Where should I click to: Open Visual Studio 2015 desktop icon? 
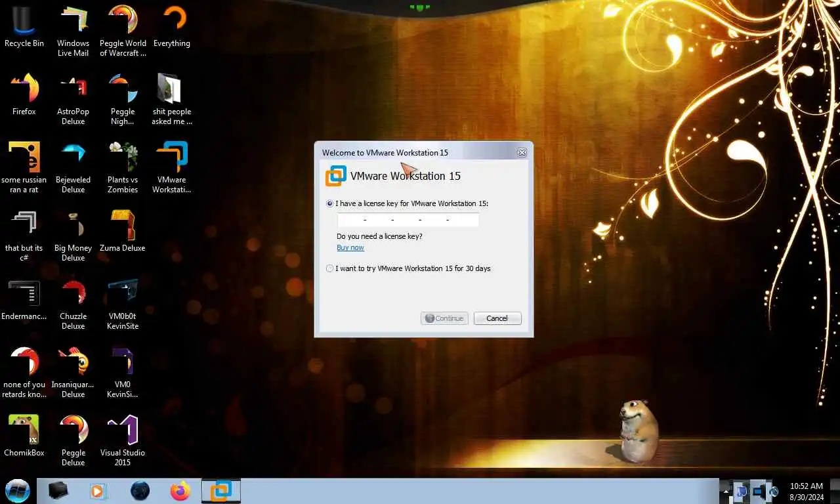click(x=123, y=441)
